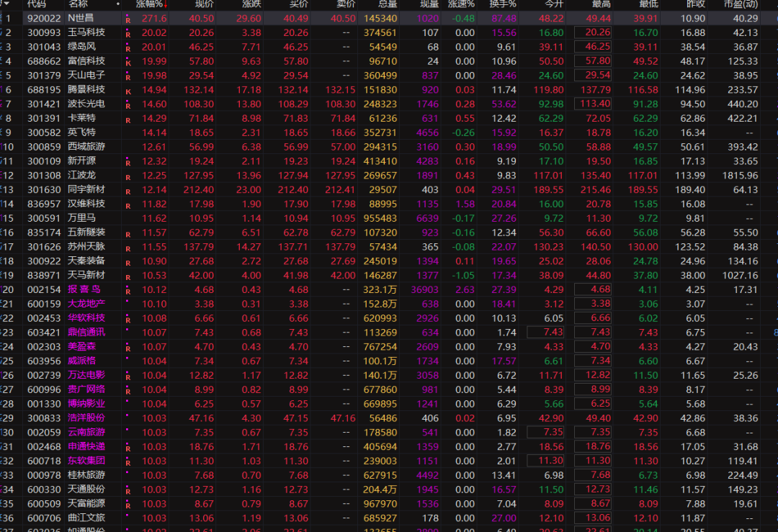778x532 pixels.
Task: Click the K marker in 富信科技 row
Action: tap(128, 62)
